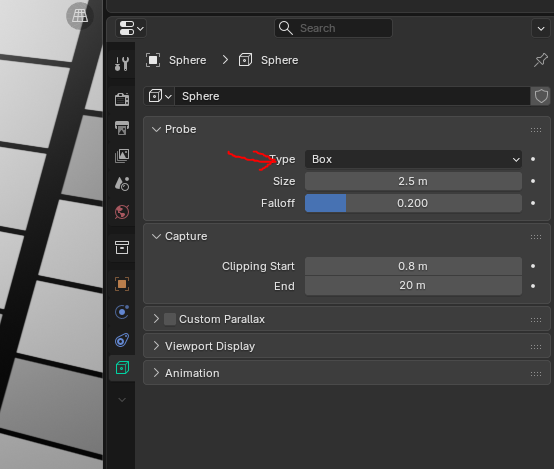The height and width of the screenshot is (469, 554).
Task: Click the End field showing 20 m
Action: [413, 286]
